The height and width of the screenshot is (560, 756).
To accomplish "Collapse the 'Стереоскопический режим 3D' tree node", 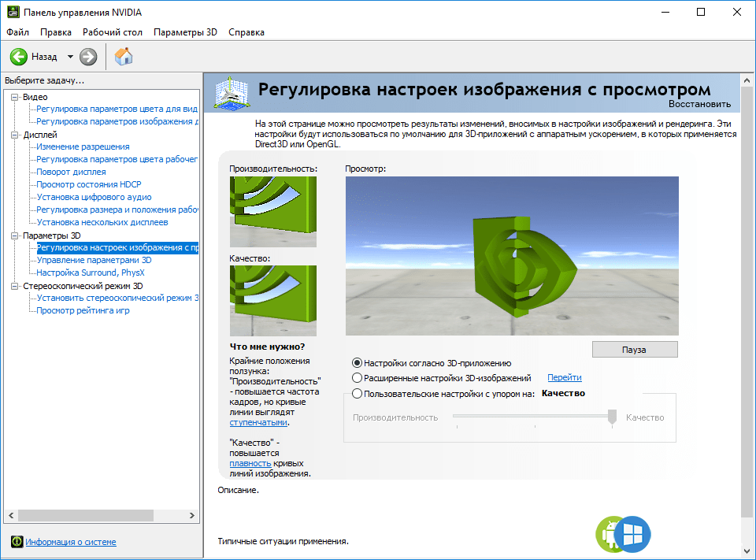I will [x=14, y=286].
